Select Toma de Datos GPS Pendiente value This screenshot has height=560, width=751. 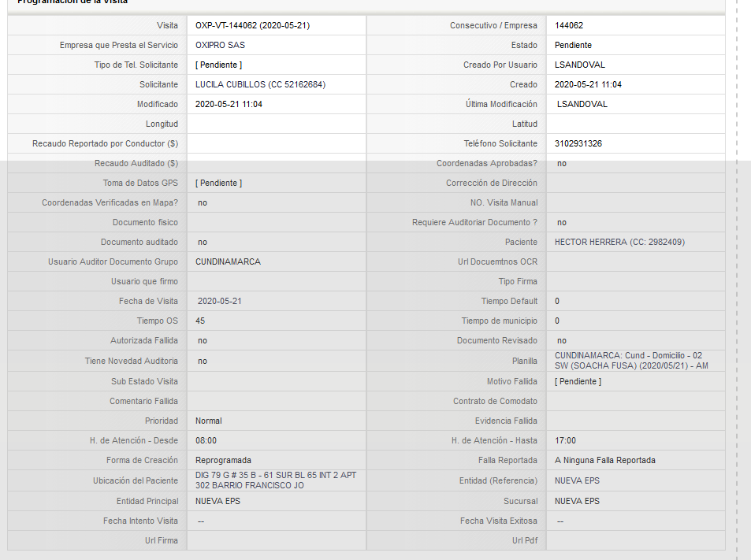pyautogui.click(x=218, y=183)
